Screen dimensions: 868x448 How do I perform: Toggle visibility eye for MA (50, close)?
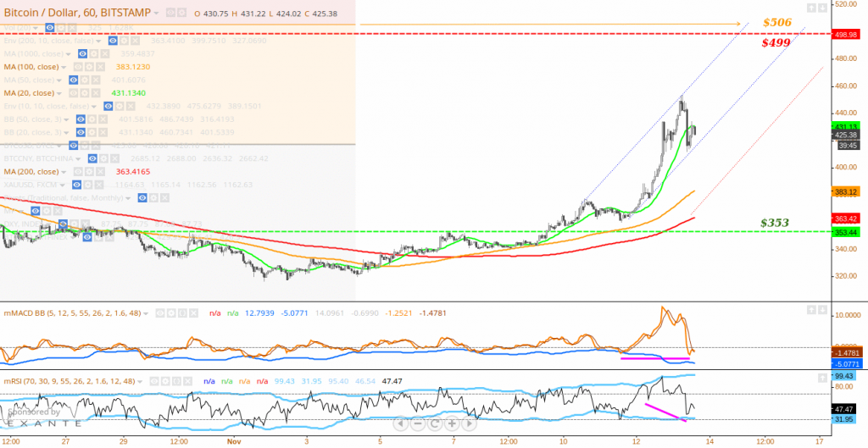point(74,80)
